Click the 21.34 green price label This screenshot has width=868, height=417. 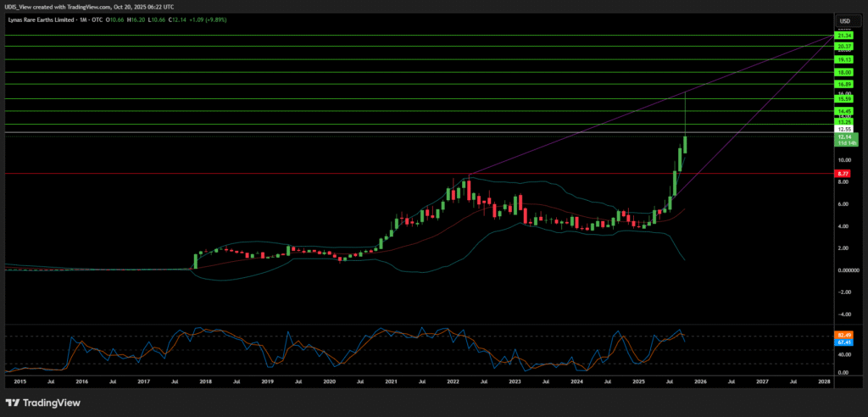tap(843, 36)
